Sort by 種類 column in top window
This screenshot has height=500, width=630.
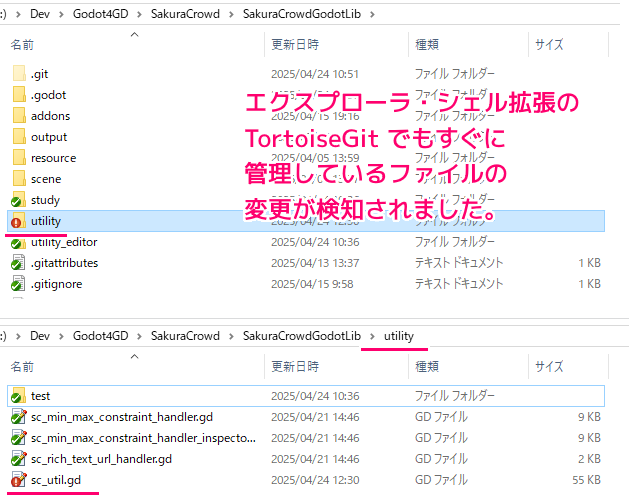(x=427, y=45)
